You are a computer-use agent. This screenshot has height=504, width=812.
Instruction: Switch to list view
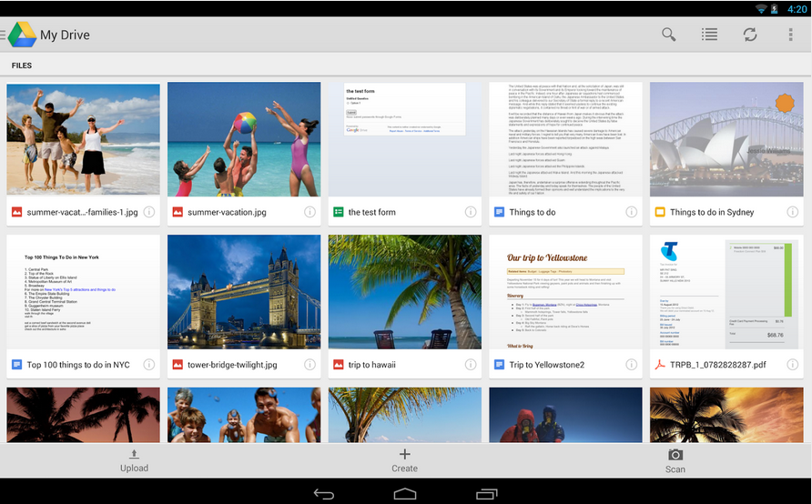click(x=709, y=35)
